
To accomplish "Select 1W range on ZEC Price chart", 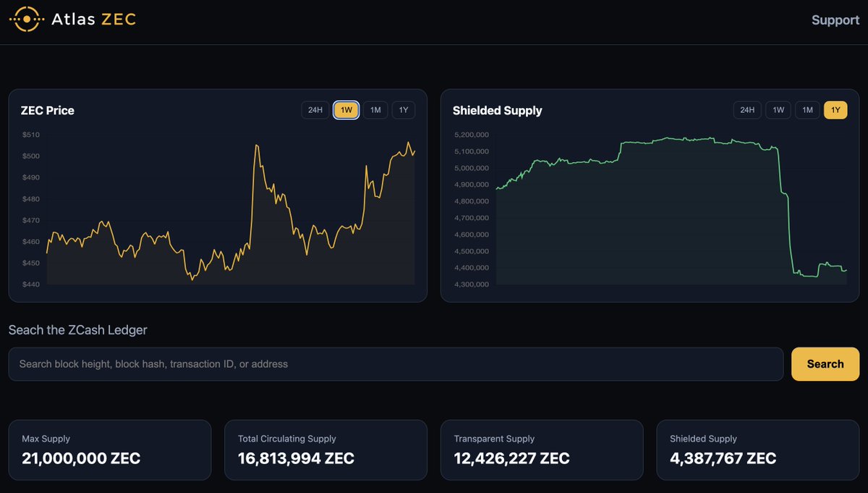I will tap(346, 110).
